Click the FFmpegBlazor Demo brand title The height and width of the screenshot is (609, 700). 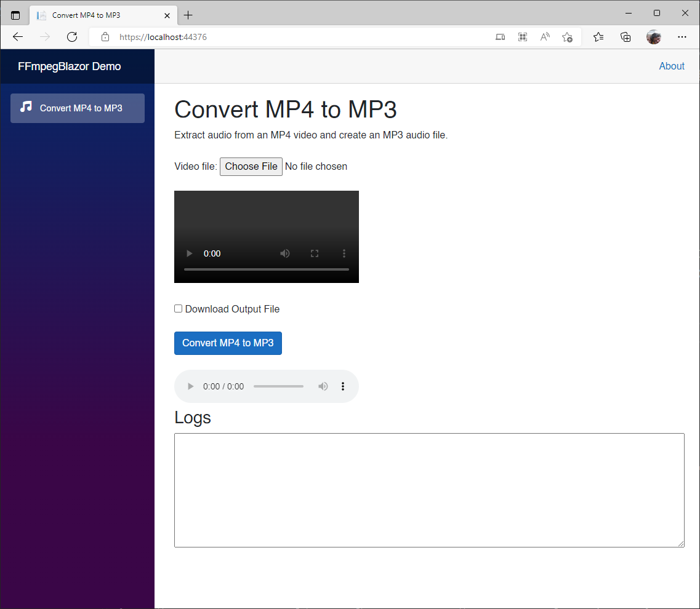click(69, 66)
